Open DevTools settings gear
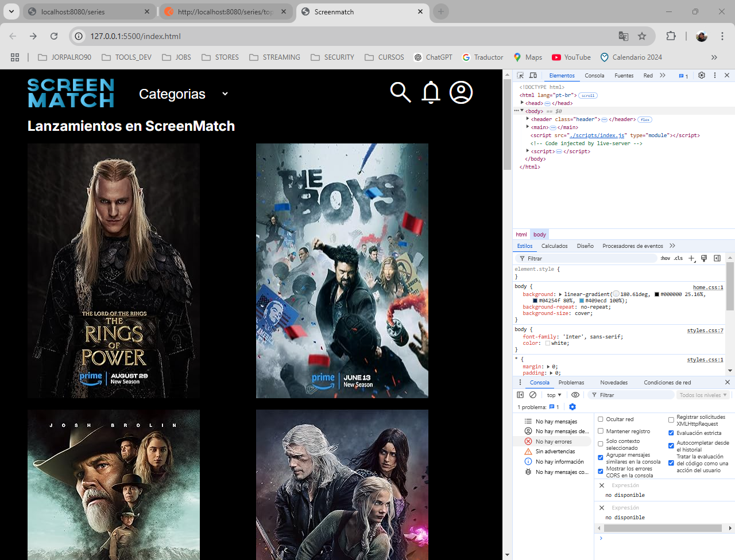 coord(702,75)
